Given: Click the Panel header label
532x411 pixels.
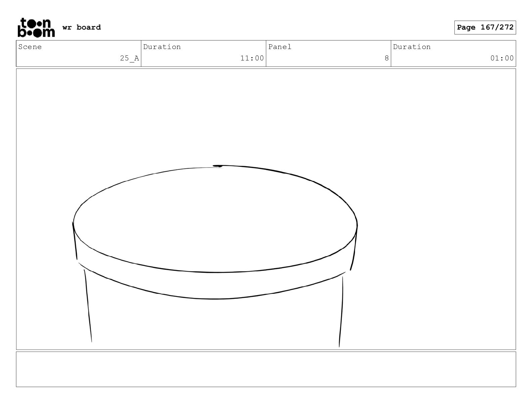Looking at the screenshot, I should click(x=280, y=47).
